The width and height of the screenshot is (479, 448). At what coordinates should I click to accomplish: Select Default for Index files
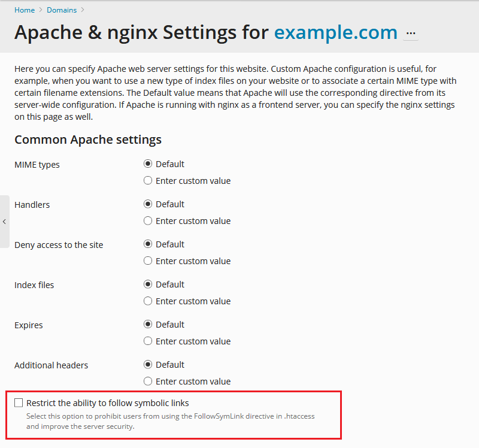tap(148, 284)
